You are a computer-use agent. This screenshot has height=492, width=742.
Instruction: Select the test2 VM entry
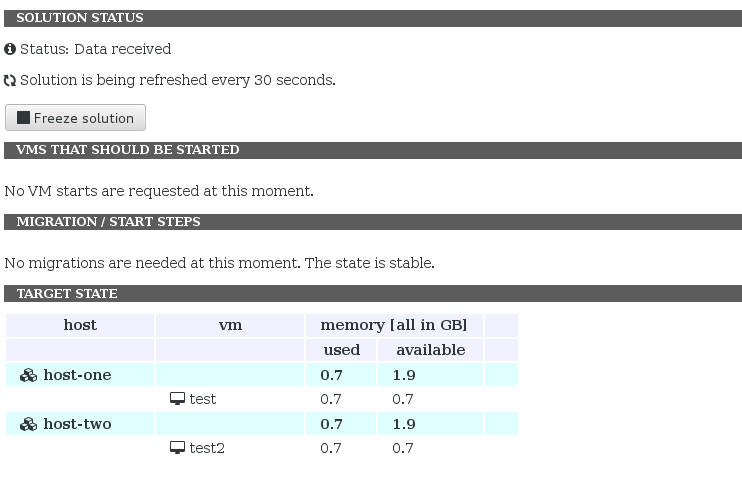point(207,448)
